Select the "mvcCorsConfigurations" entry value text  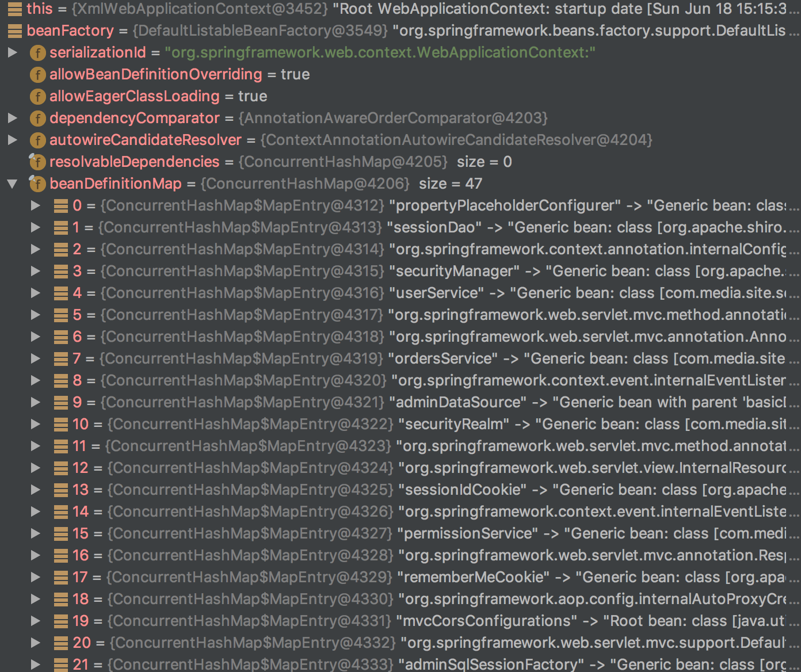(597, 621)
